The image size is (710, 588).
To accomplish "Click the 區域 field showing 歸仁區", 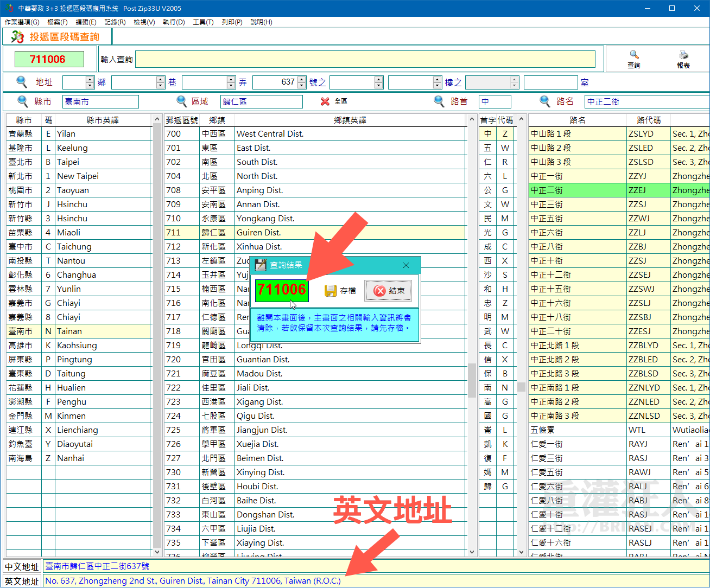I will tap(262, 101).
